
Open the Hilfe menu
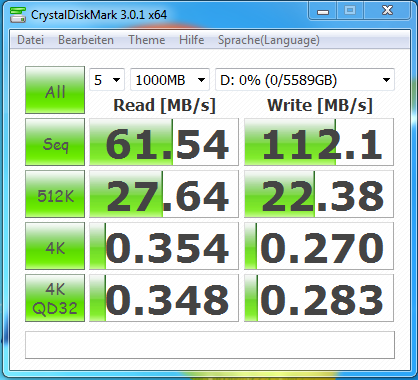pyautogui.click(x=191, y=40)
